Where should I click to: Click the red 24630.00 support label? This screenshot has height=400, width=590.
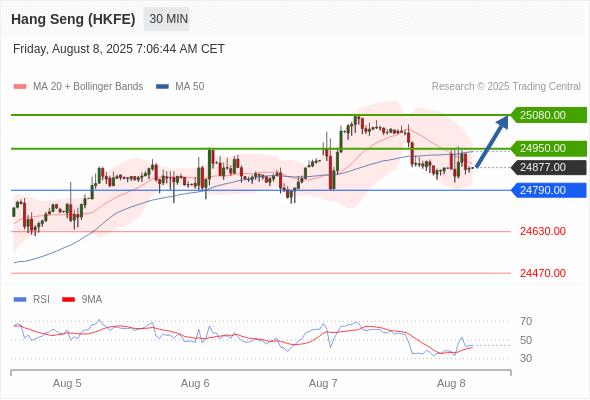click(x=543, y=231)
